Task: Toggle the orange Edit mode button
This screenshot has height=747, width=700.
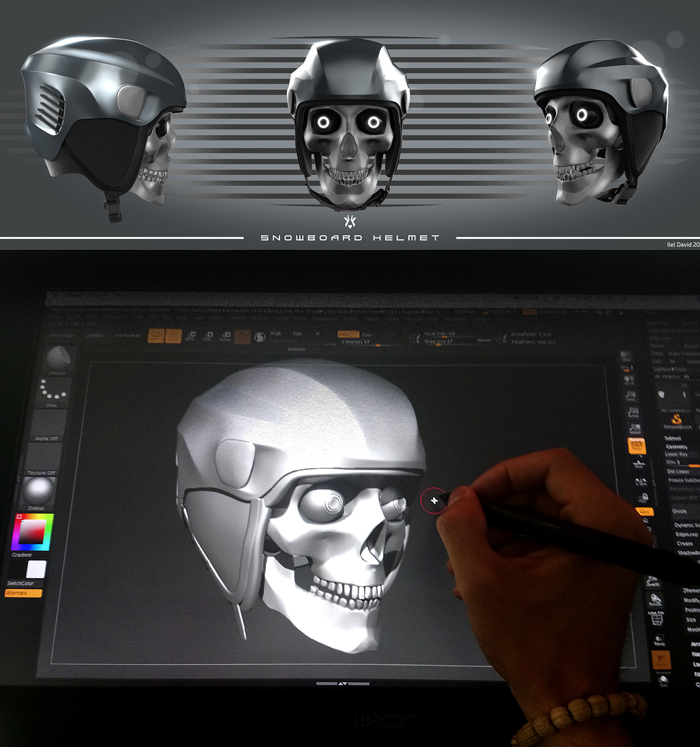Action: 156,336
